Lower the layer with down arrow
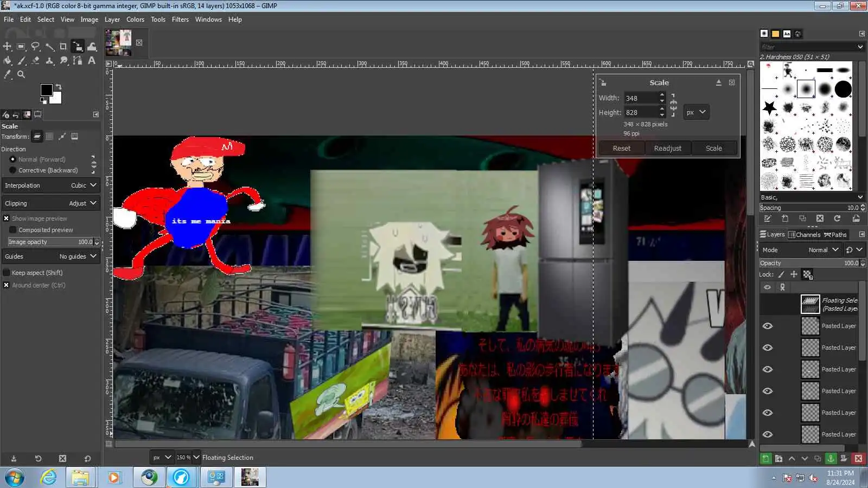 pos(805,459)
